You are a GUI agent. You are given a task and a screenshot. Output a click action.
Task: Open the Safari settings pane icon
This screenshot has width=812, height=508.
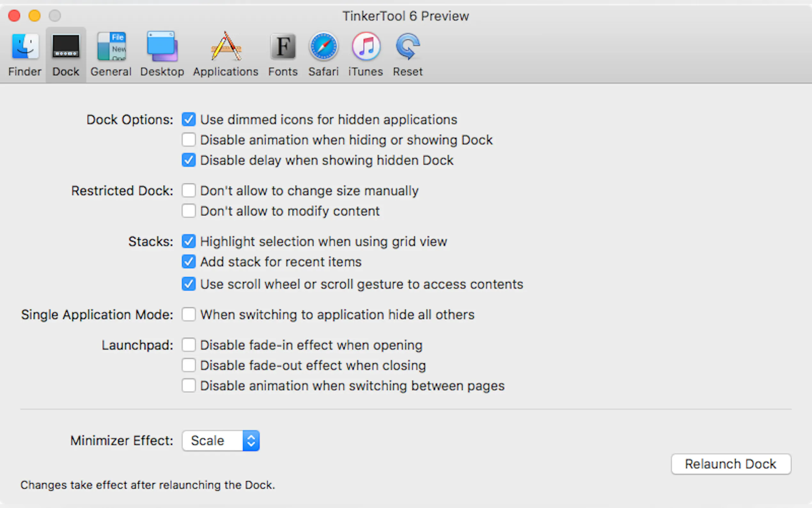(324, 47)
